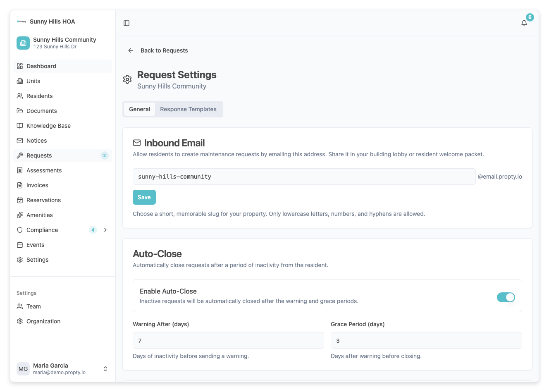Switch to the Response Templates tab

tap(189, 109)
